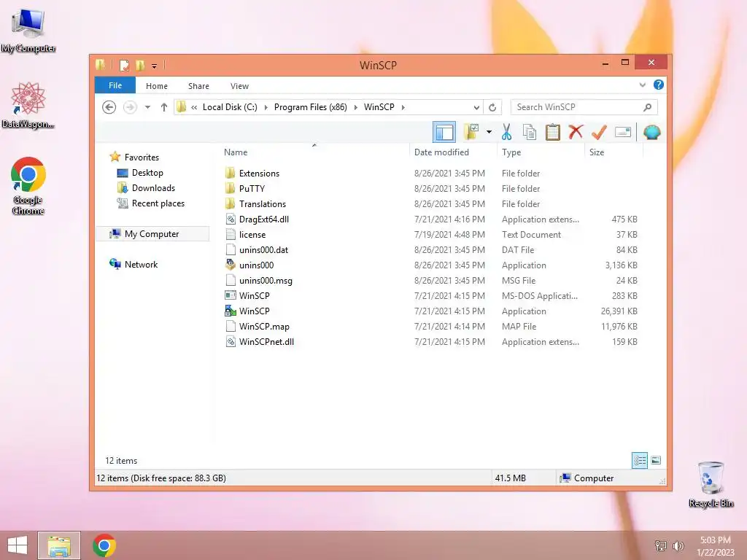
Task: Switch to the Share ribbon tab
Action: 198,86
